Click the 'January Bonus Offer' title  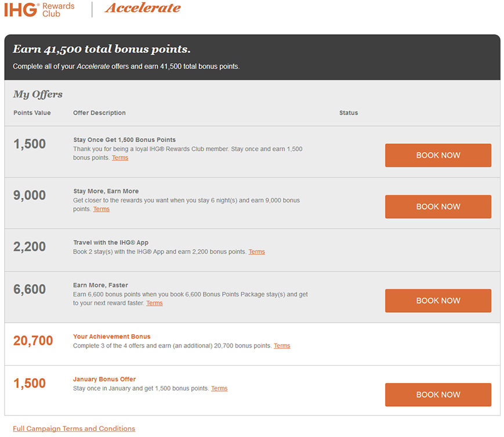tap(104, 379)
